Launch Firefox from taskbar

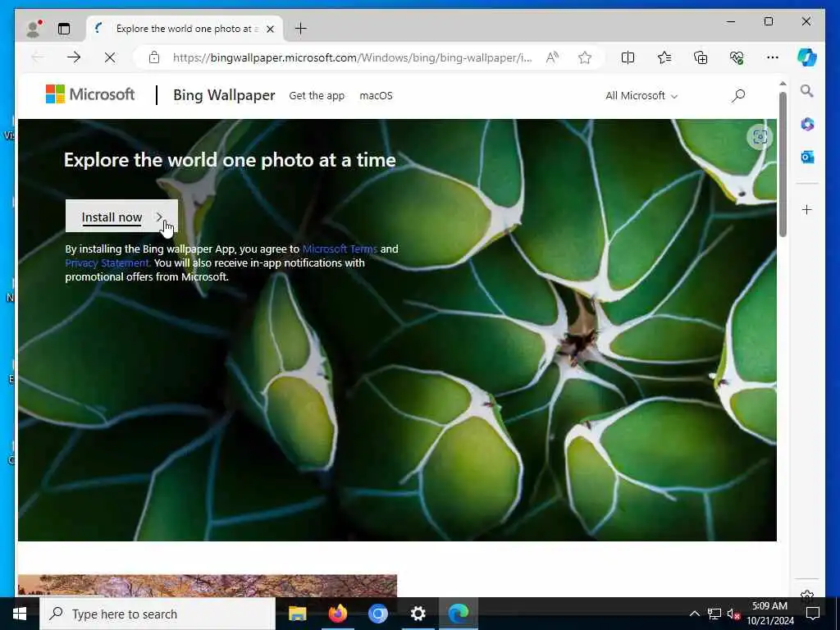(x=337, y=614)
